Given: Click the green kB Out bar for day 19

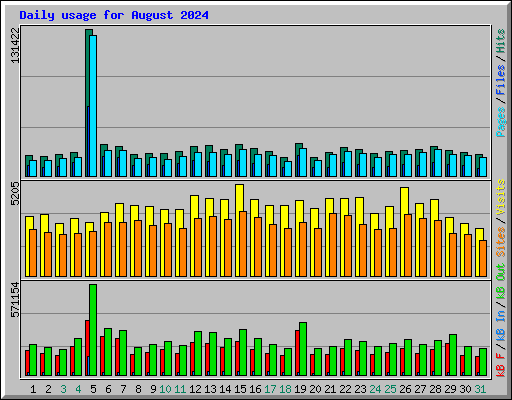Looking at the screenshot, I should [x=303, y=349].
